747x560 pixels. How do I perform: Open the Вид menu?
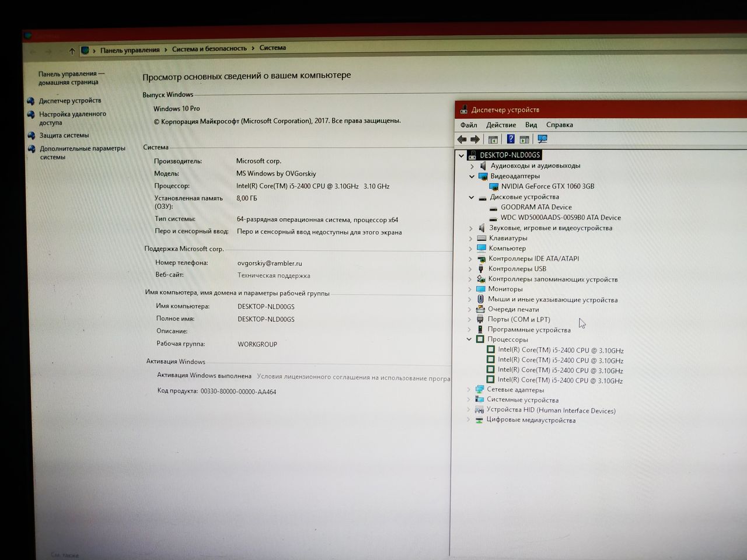(531, 125)
